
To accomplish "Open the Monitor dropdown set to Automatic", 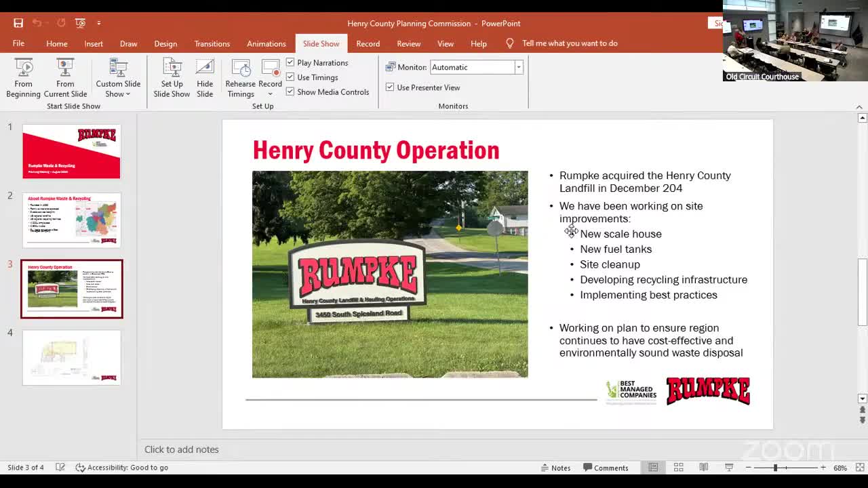I will 517,67.
